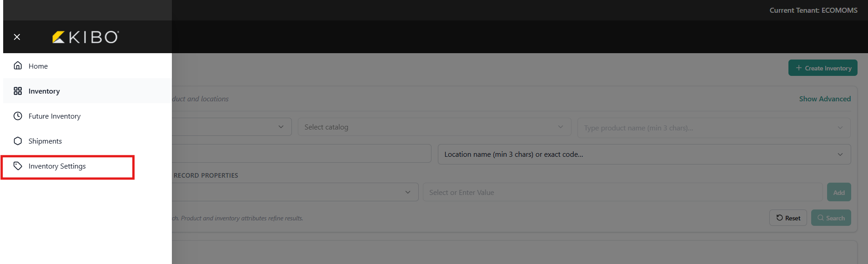The image size is (868, 264).
Task: Show Advanced search options
Action: [825, 99]
